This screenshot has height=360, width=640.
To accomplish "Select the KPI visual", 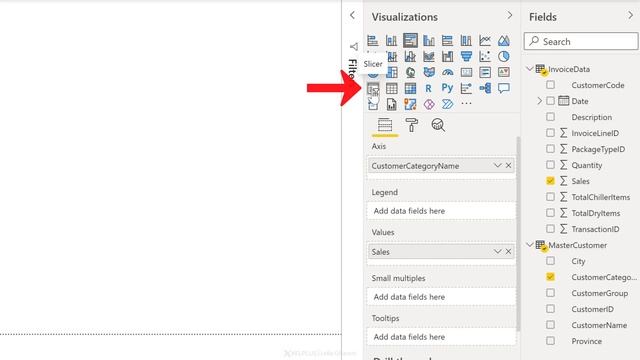I will pos(504,72).
